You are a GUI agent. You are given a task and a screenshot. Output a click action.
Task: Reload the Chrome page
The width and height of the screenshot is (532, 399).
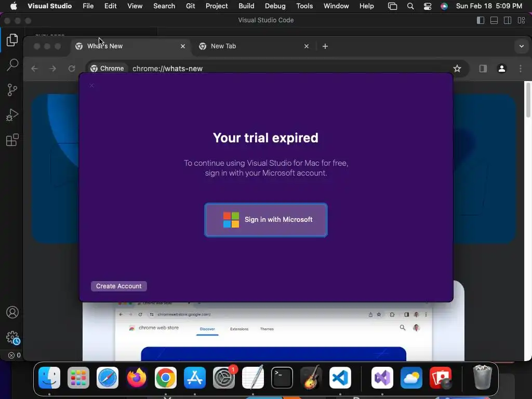(x=72, y=69)
